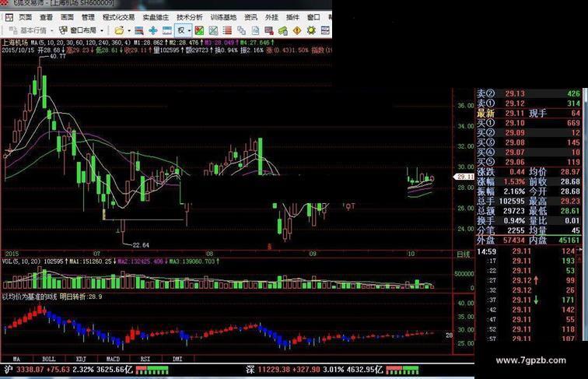Viewport: 588px width, 379px height.
Task: Click the red screen record toolbar icon
Action: pos(269,30)
